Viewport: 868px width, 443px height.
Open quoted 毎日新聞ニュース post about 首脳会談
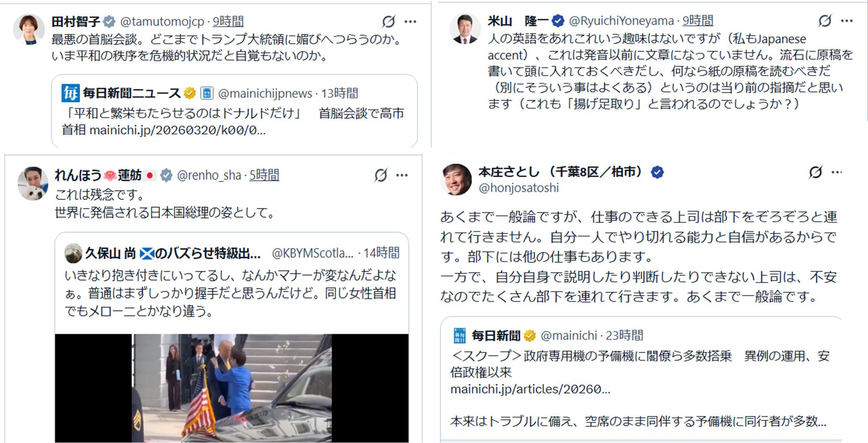point(234,111)
